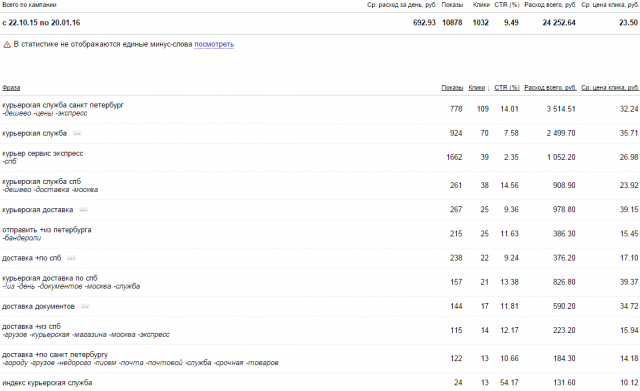Click the red warning triangle icon

[7, 45]
